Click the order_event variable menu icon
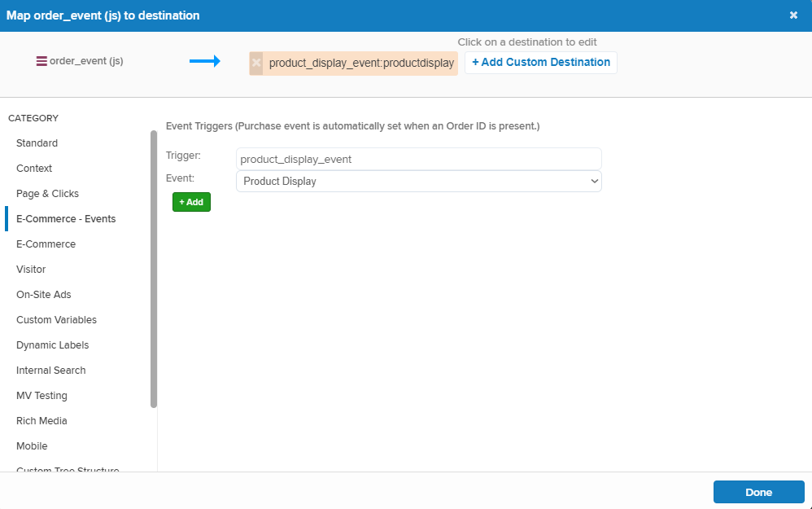 [41, 61]
